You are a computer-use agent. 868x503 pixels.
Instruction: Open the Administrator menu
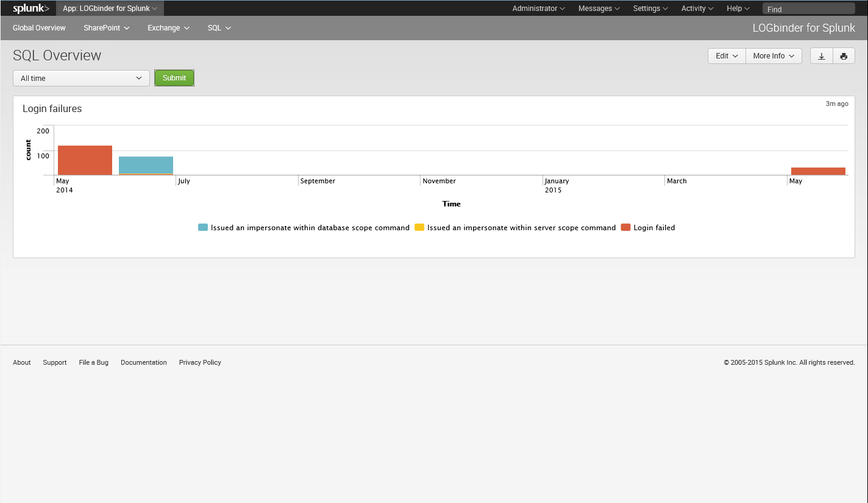538,9
